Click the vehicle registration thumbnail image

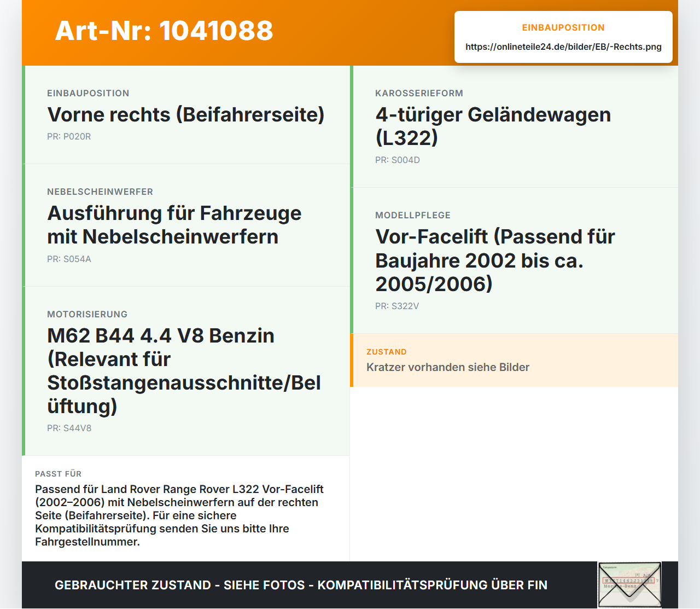tap(629, 585)
